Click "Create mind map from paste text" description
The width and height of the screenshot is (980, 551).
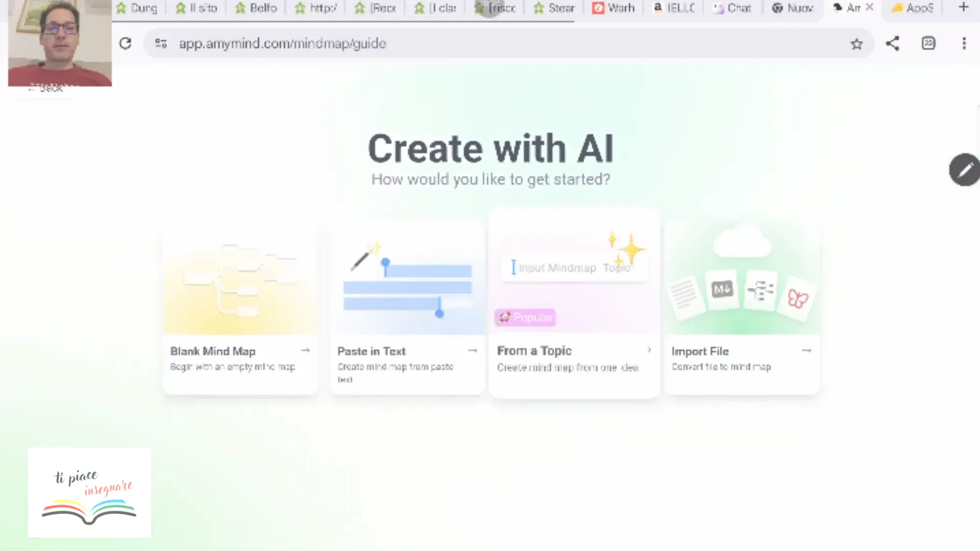coord(396,373)
